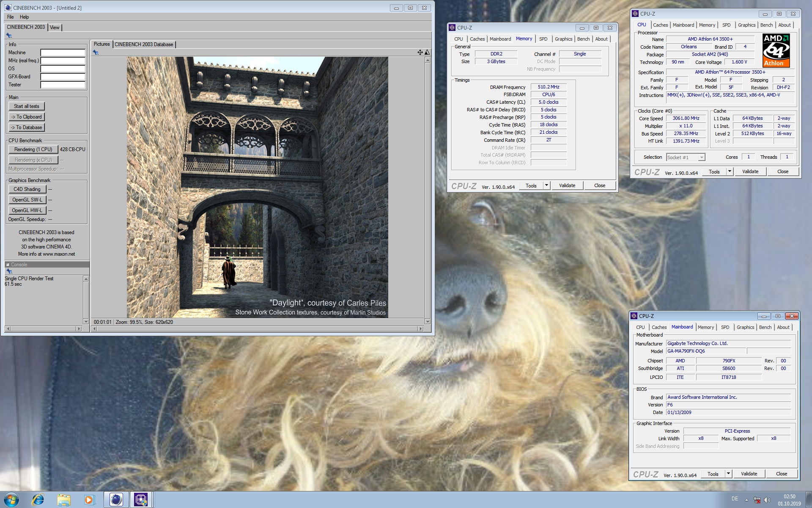Image resolution: width=812 pixels, height=508 pixels.
Task: Open Tools dropdown arrow in Mainboard CPU-Z window
Action: [x=728, y=474]
